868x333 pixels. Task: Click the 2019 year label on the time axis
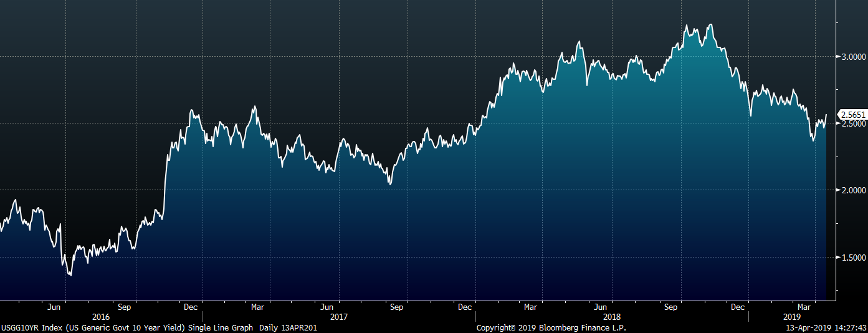[793, 317]
